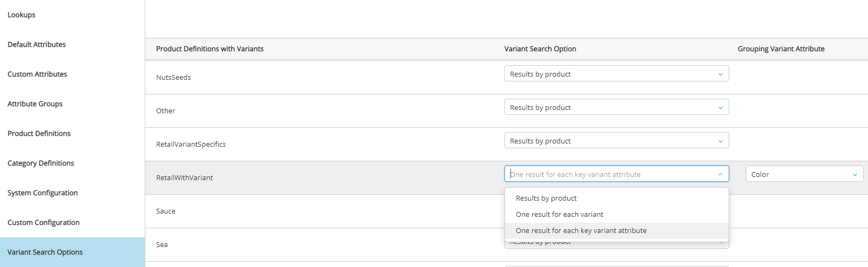Image resolution: width=868 pixels, height=267 pixels.
Task: Go to Custom Configuration
Action: click(44, 223)
